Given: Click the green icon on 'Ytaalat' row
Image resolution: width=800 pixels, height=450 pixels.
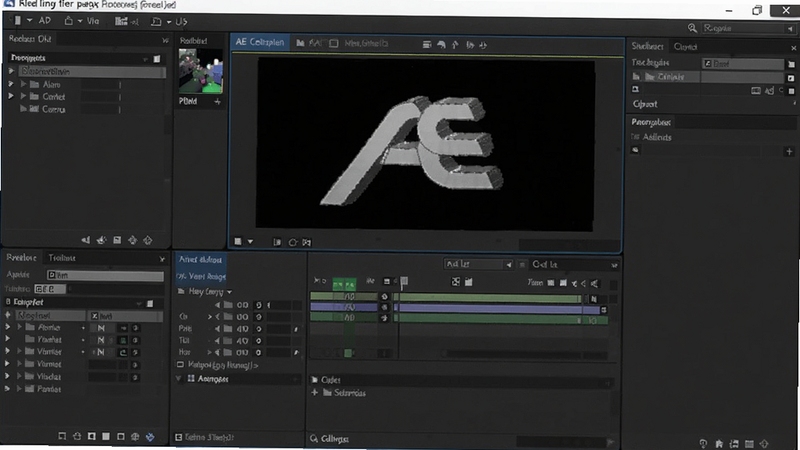Looking at the screenshot, I should click(123, 340).
